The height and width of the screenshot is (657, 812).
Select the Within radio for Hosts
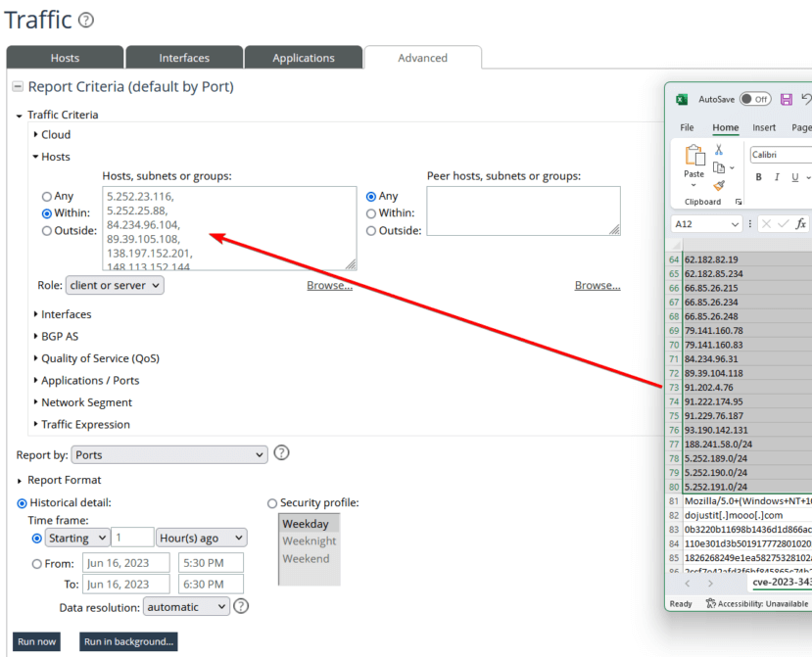click(47, 213)
